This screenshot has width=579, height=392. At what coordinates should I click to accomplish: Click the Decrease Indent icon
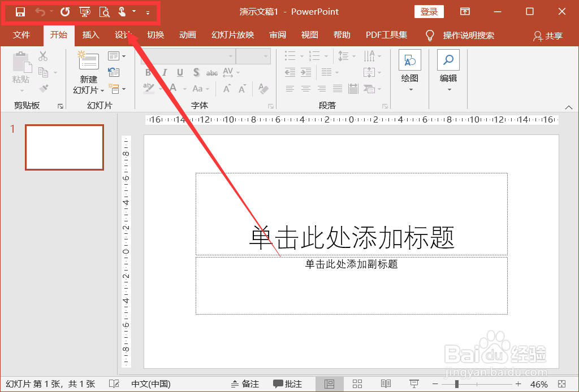point(290,72)
